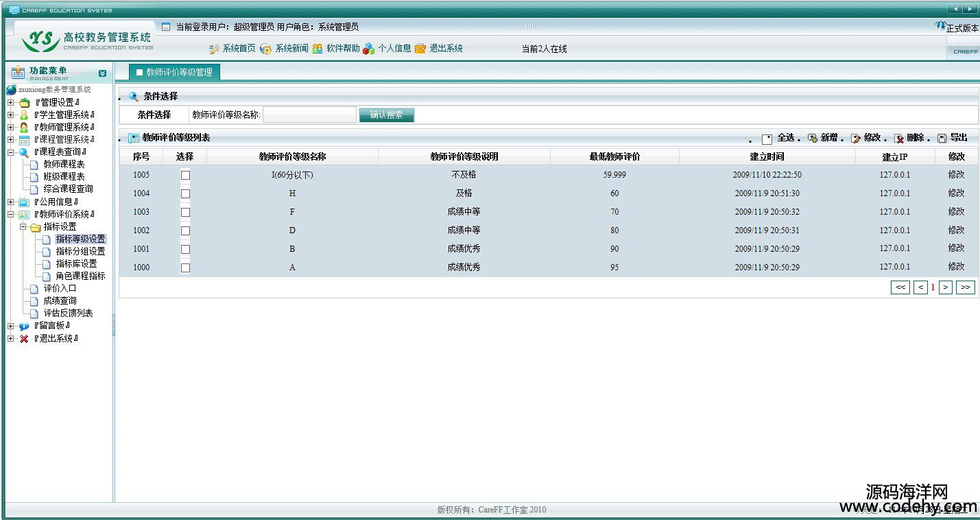This screenshot has width=980, height=520.
Task: Click the cell 'I(60分以下)'
Action: [292, 175]
